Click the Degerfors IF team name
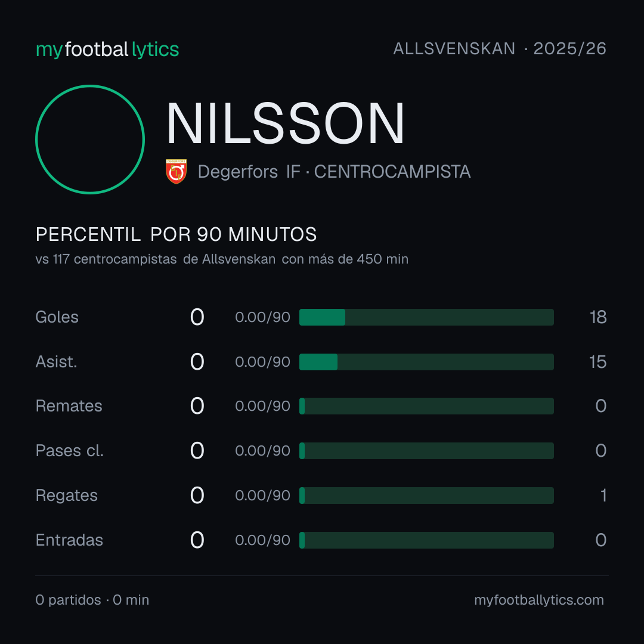644x644 pixels. tap(249, 172)
